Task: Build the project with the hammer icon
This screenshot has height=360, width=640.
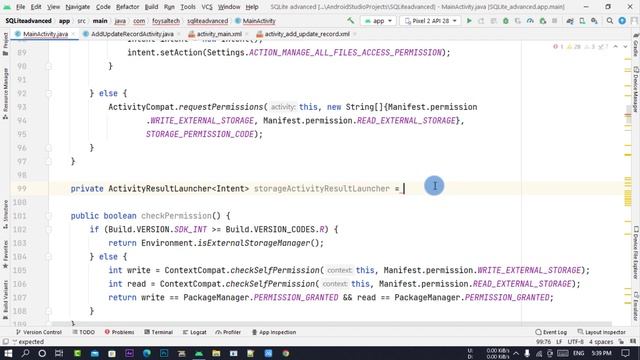Action: pos(351,20)
